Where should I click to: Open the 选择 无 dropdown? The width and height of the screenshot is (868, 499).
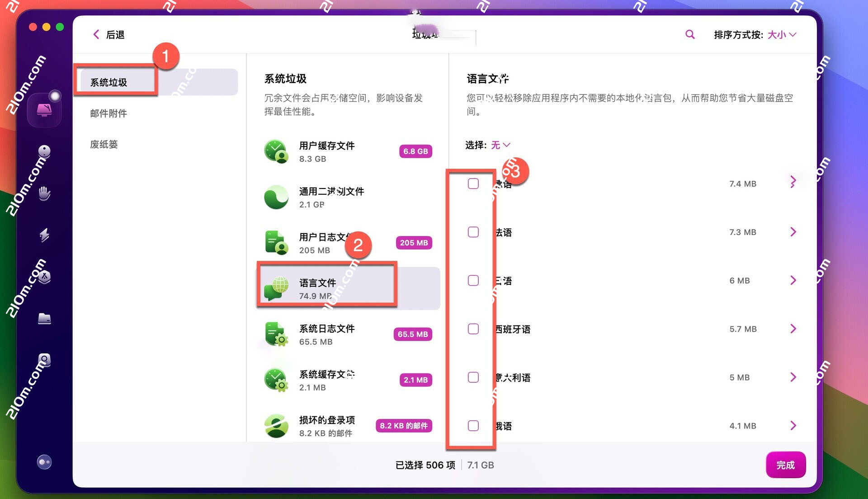pyautogui.click(x=500, y=145)
